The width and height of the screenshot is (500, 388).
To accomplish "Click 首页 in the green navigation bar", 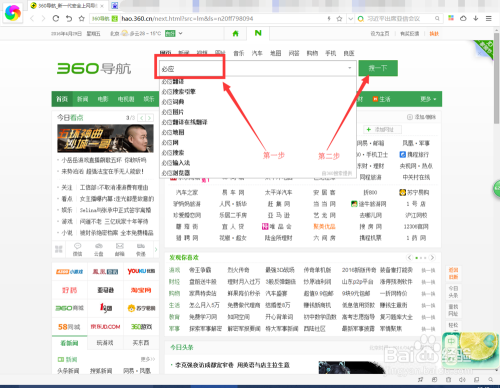I will pyautogui.click(x=62, y=99).
